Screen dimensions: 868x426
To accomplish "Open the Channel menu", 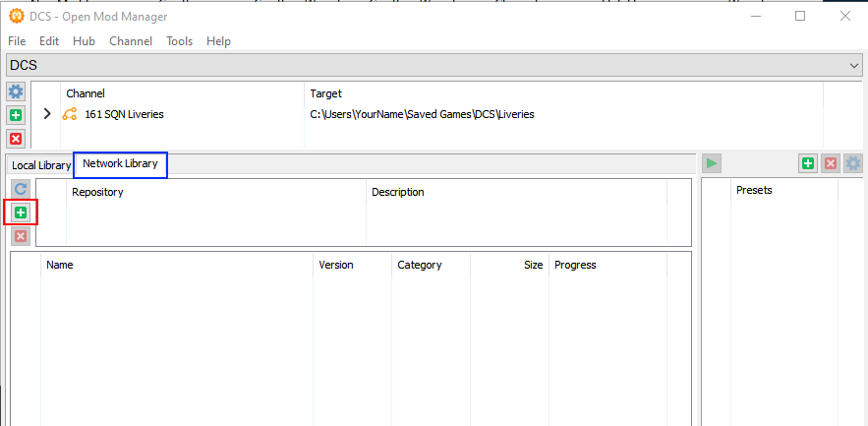I will [131, 41].
